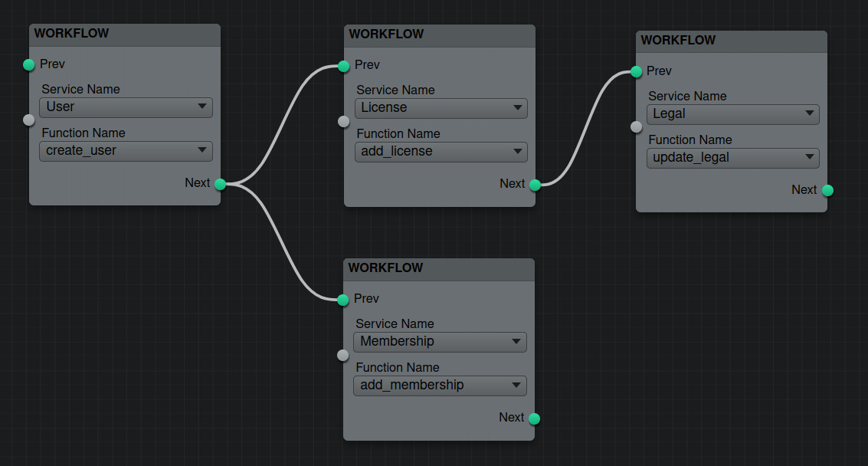Expand the create_user function dropdown

click(x=126, y=151)
